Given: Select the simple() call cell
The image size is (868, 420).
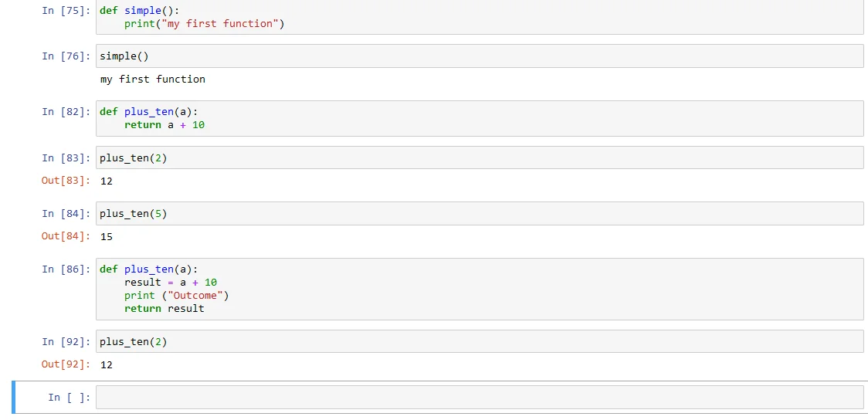Looking at the screenshot, I should tap(479, 56).
